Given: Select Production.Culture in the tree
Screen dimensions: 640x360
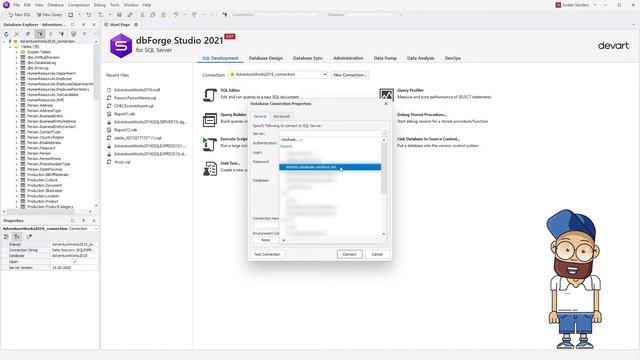Looking at the screenshot, I should (x=42, y=180).
